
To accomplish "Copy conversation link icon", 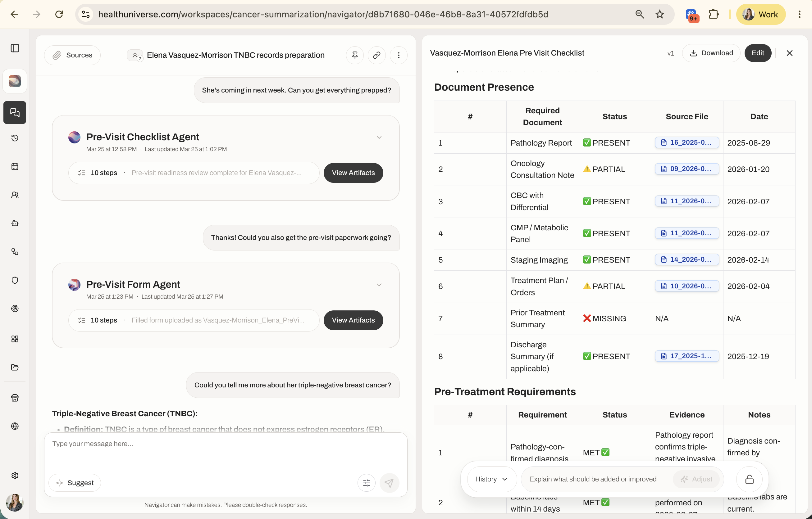I will (x=377, y=55).
